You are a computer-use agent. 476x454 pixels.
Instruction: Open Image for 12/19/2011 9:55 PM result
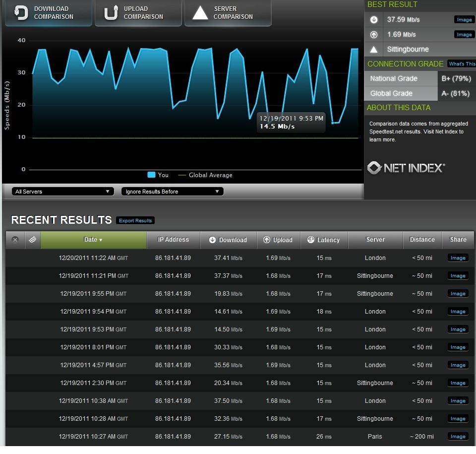[458, 294]
